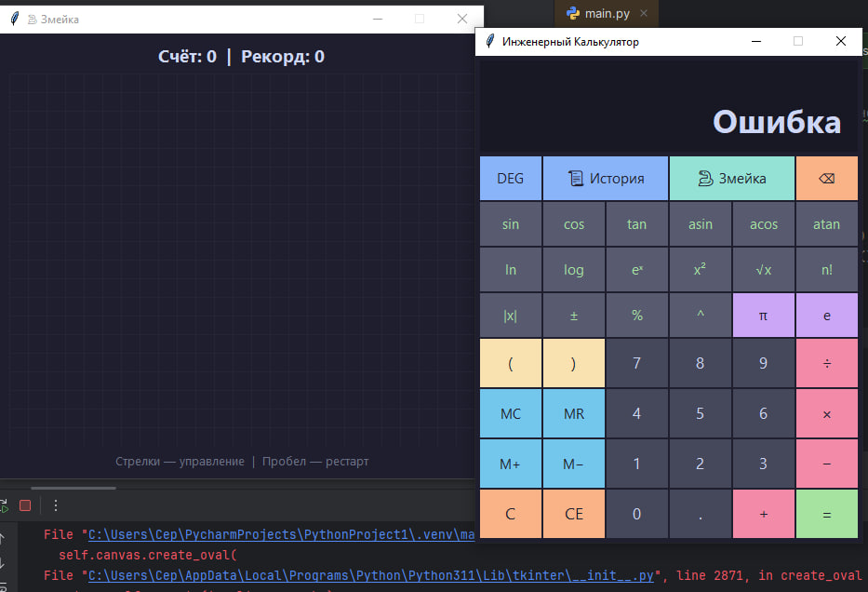Insert π with the pi key

(763, 315)
